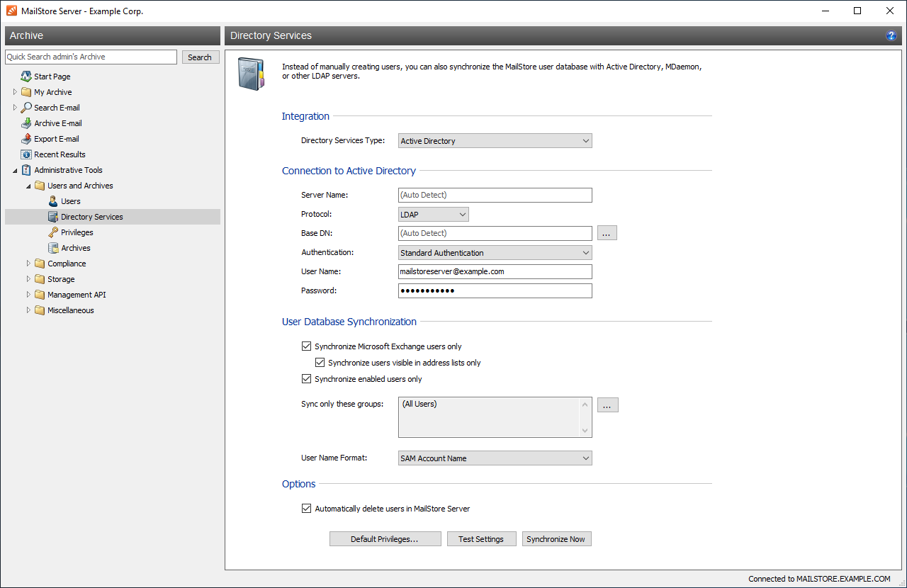Click the Users person icon
This screenshot has width=907, height=588.
53,201
